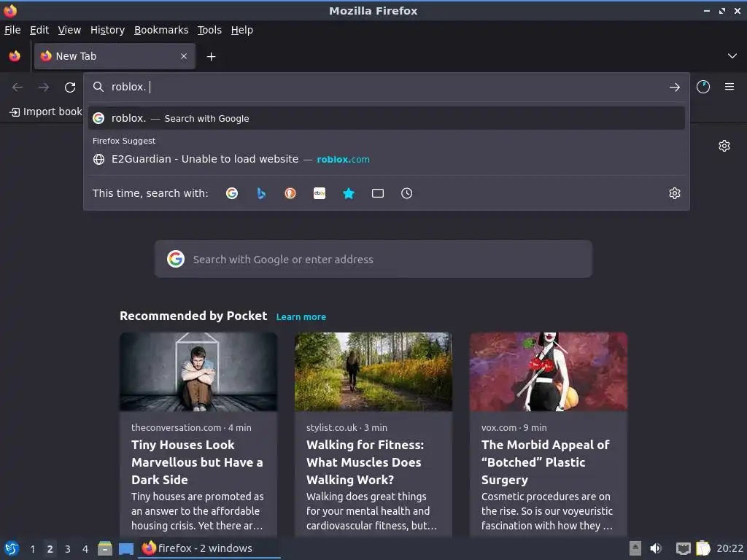Click the firefox - 2 windows taskbar entry

[209, 548]
